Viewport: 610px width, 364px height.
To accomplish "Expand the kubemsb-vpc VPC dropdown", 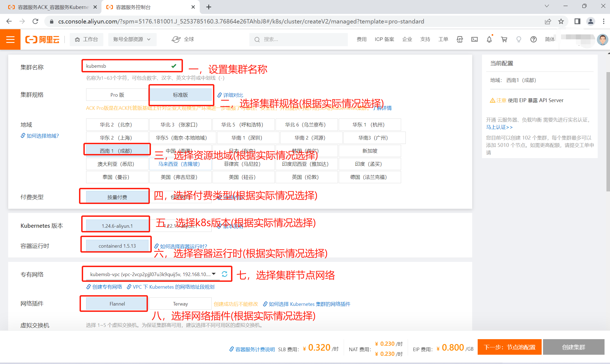I will (153, 274).
